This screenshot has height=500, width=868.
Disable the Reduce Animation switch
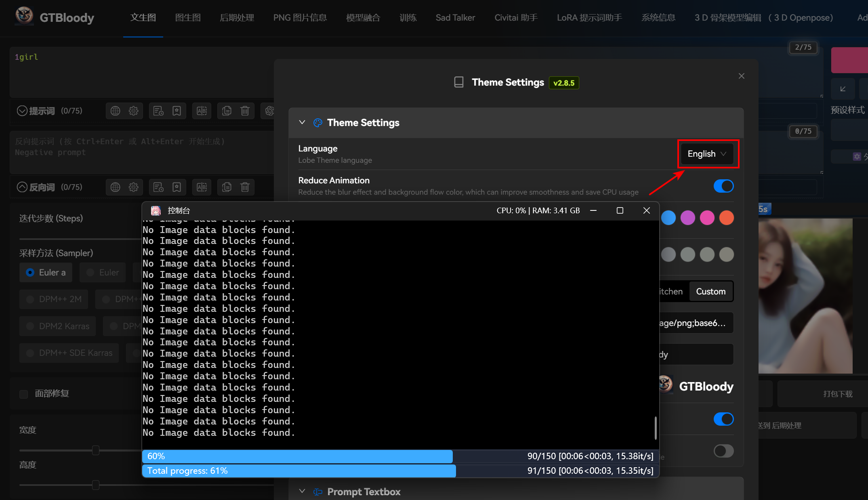point(723,186)
